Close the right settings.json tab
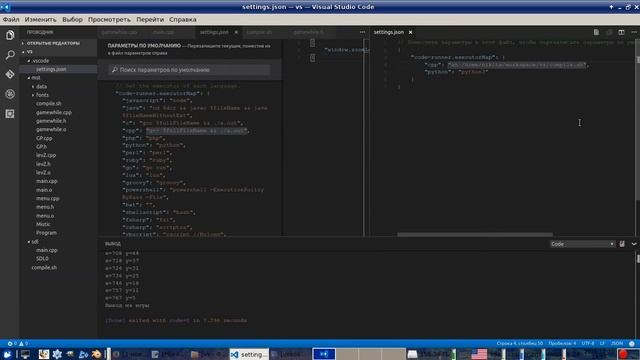 point(411,32)
